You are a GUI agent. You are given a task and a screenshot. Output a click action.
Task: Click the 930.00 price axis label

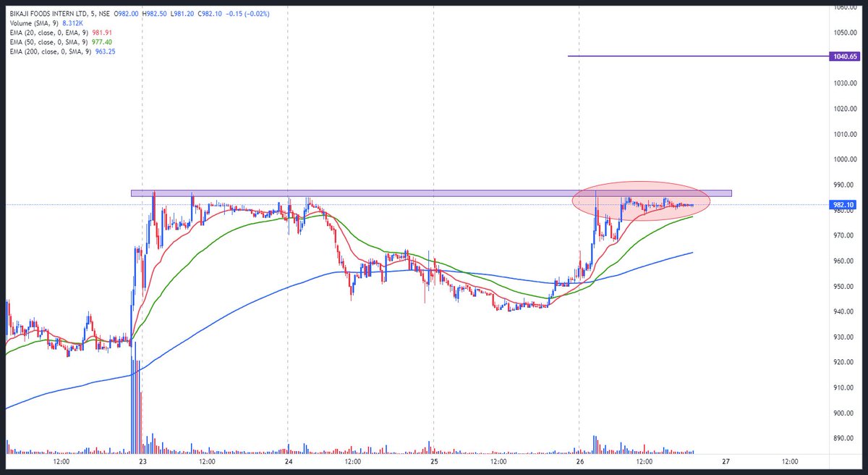click(x=843, y=337)
